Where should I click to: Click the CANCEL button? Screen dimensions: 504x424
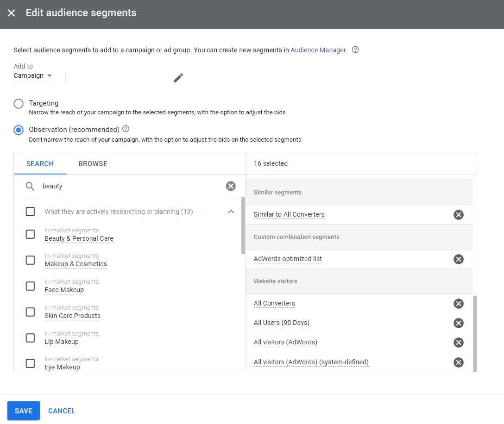[62, 411]
